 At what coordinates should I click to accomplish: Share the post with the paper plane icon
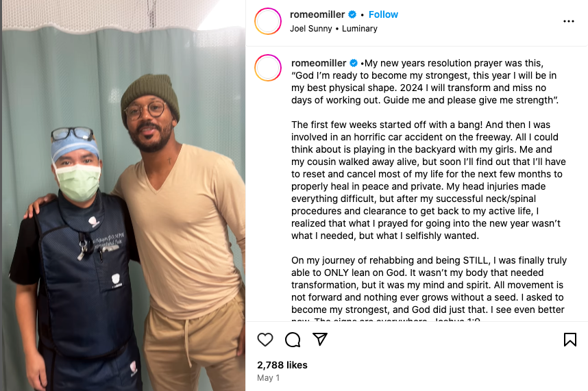[x=320, y=340]
